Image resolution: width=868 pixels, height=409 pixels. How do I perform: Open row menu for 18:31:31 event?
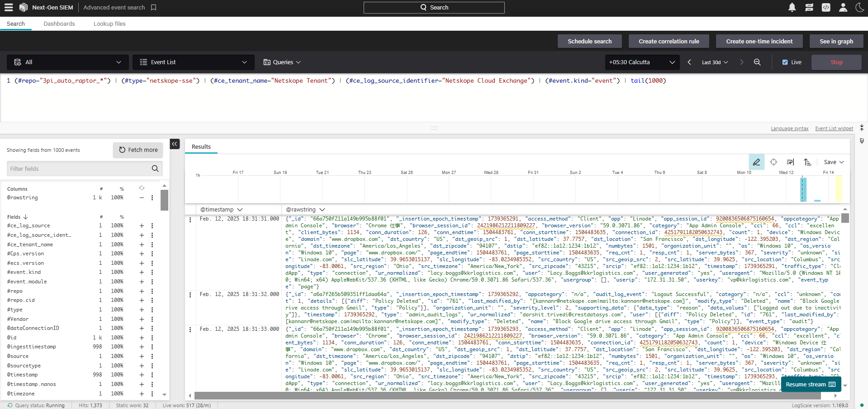pos(190,220)
